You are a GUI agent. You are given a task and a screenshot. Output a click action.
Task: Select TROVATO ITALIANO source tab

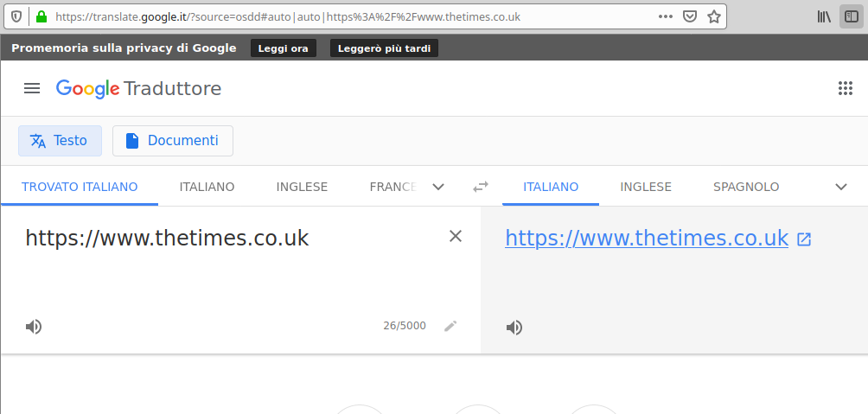(x=80, y=187)
